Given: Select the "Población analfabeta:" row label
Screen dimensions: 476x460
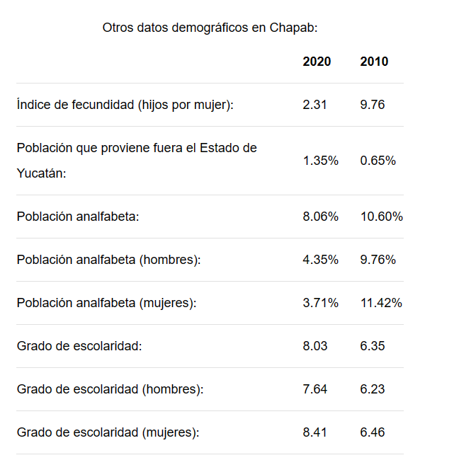Looking at the screenshot, I should (x=78, y=217).
